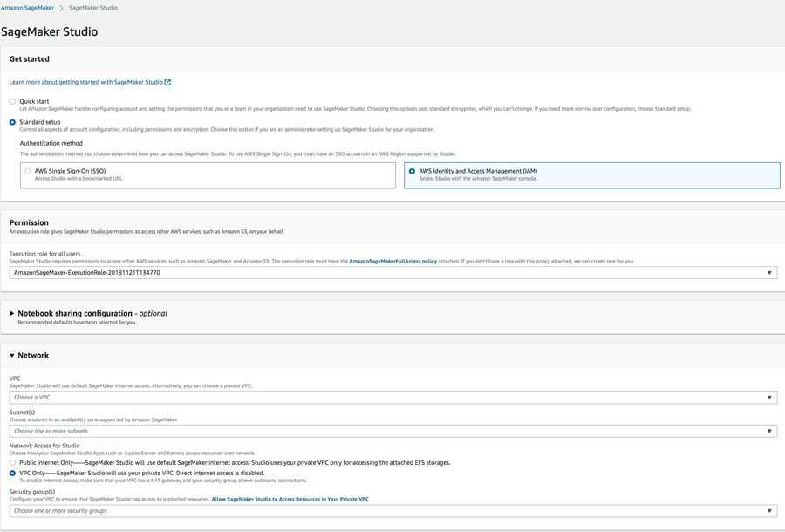Collapse the Network section
The width and height of the screenshot is (785, 532).
click(12, 355)
